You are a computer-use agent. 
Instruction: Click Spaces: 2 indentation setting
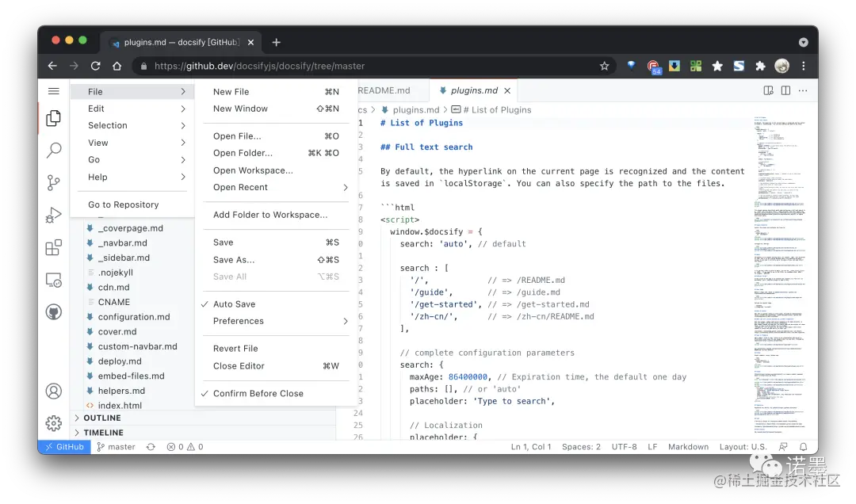click(581, 447)
